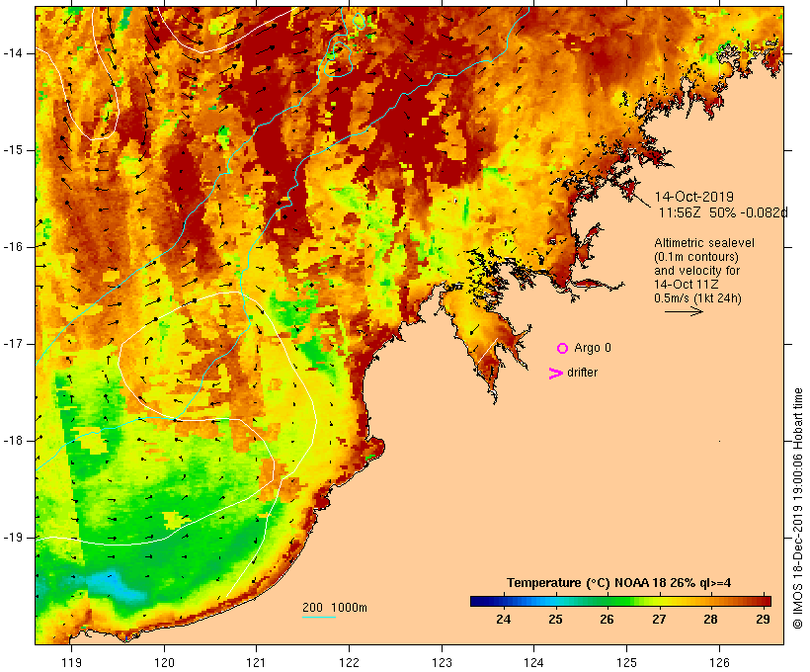Click the latitude label -16
This screenshot has width=810, height=672.
pos(13,247)
